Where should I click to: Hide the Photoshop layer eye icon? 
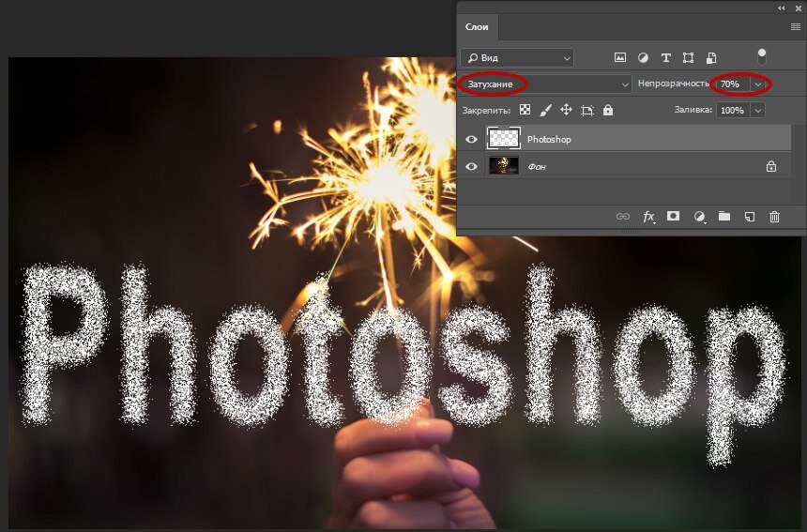471,139
